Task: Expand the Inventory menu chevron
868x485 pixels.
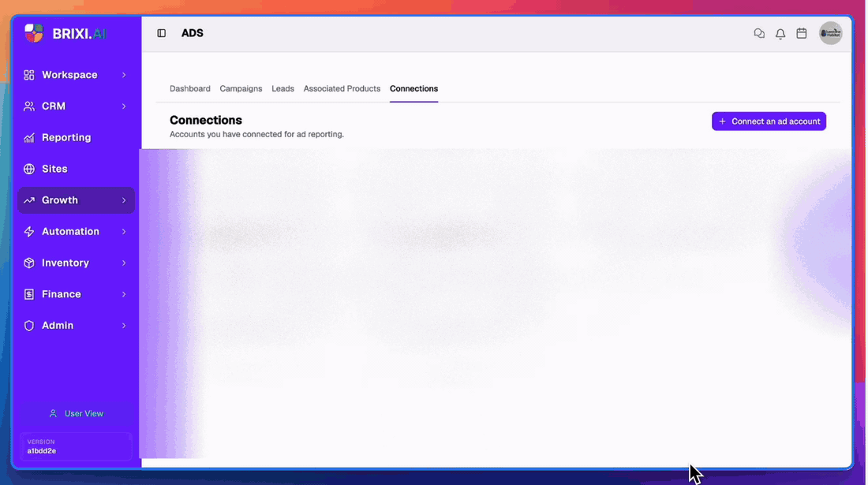Action: point(124,263)
